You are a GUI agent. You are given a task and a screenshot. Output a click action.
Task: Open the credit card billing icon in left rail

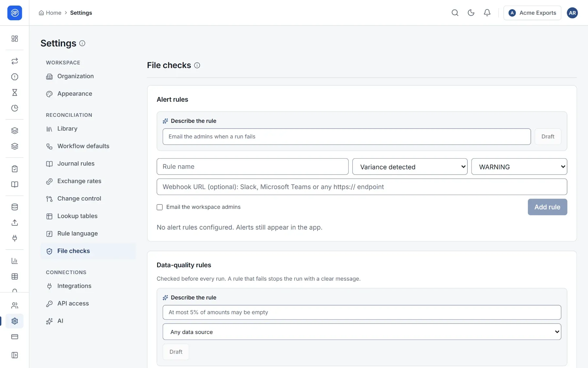coord(15,337)
